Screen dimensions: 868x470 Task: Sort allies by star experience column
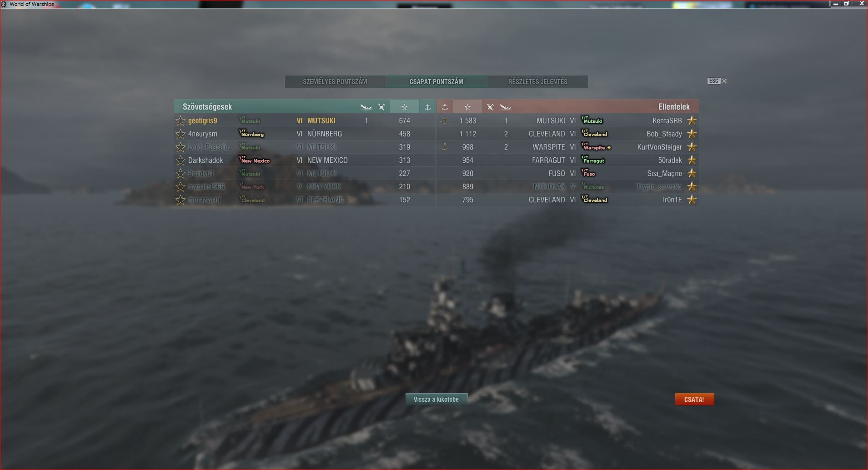[404, 107]
